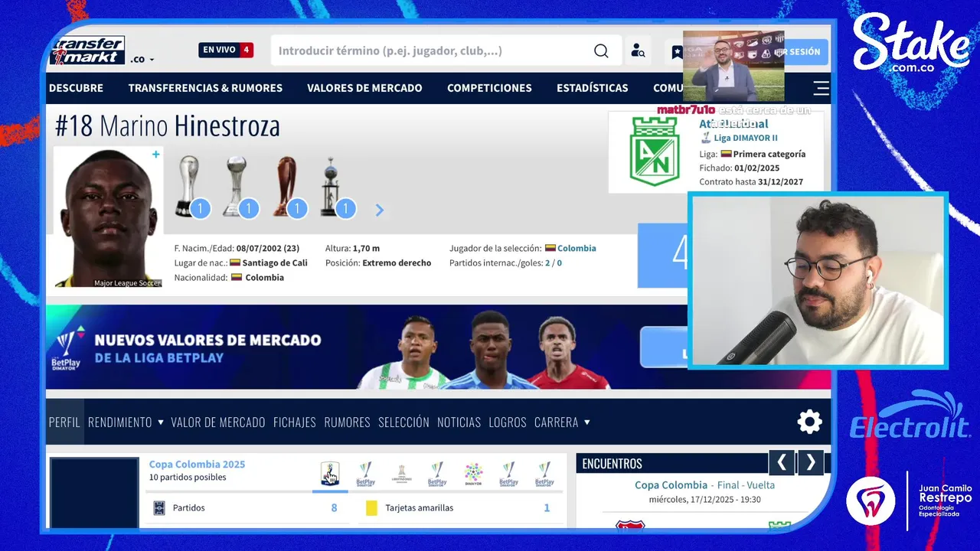The width and height of the screenshot is (980, 551).
Task: Open TRANSFERENCIAS & RUMORES menu
Action: pos(205,88)
